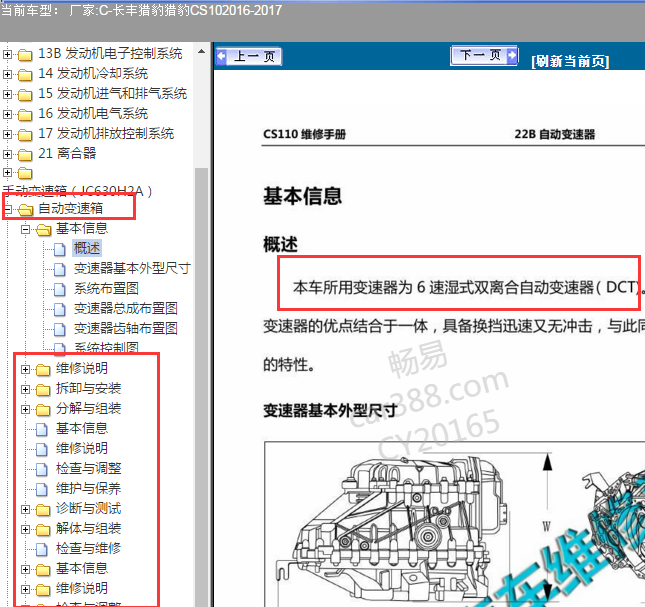Select the 解体与组装 folder label
The height and width of the screenshot is (607, 645).
88,528
